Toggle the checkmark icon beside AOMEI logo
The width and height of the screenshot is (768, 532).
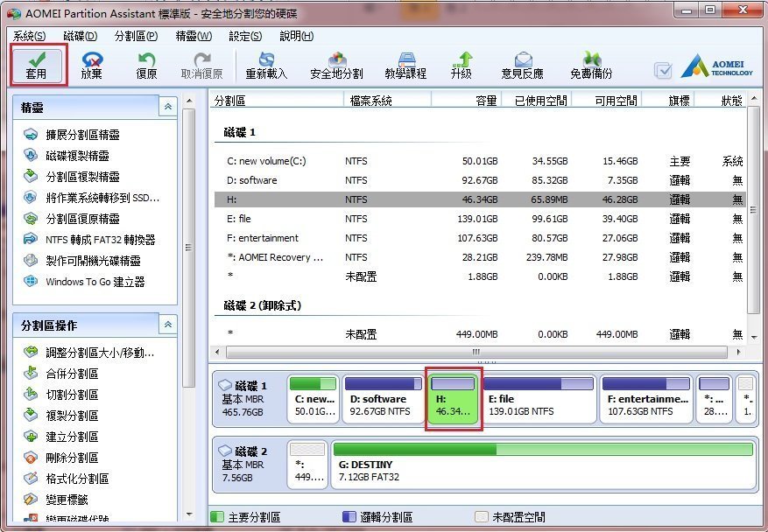663,71
